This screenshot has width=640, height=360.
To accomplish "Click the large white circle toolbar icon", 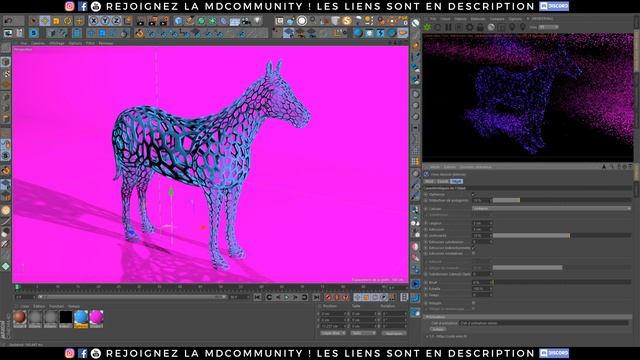I will point(302,20).
